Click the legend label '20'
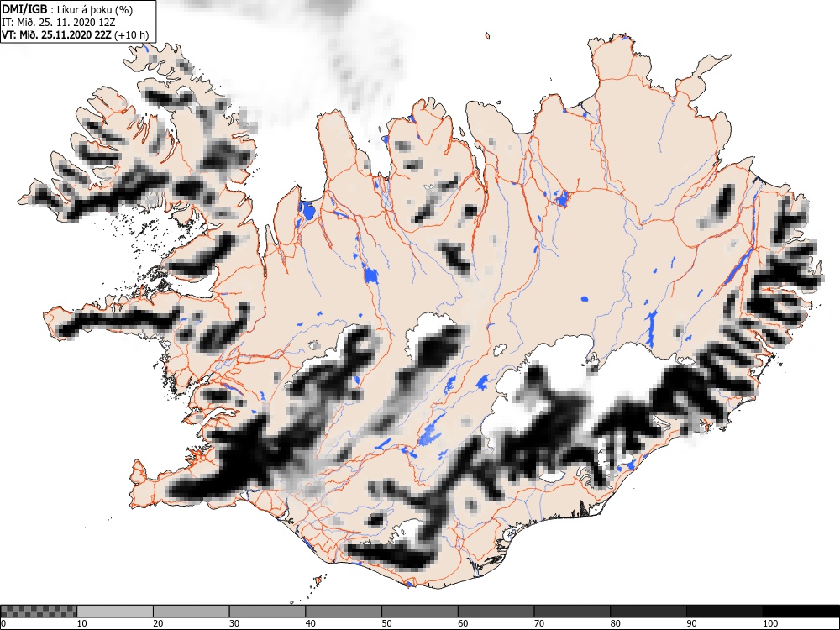 pos(158,623)
